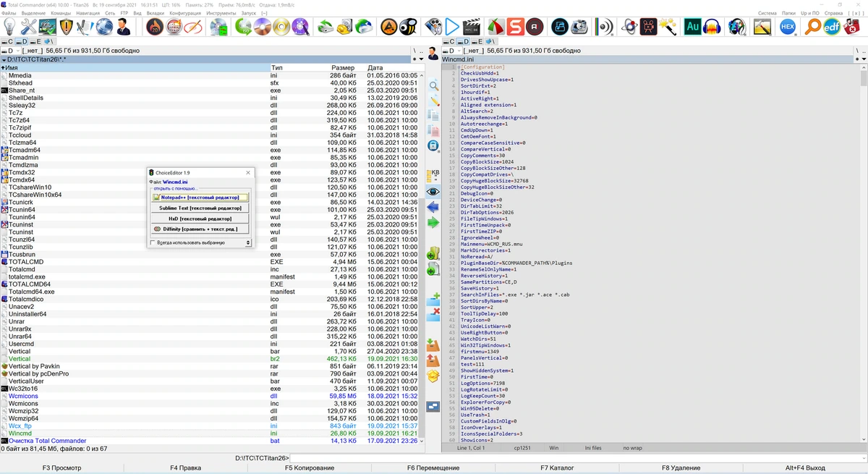The image size is (868, 474).
Task: Expand left panel path history arrow
Action: pos(3,59)
